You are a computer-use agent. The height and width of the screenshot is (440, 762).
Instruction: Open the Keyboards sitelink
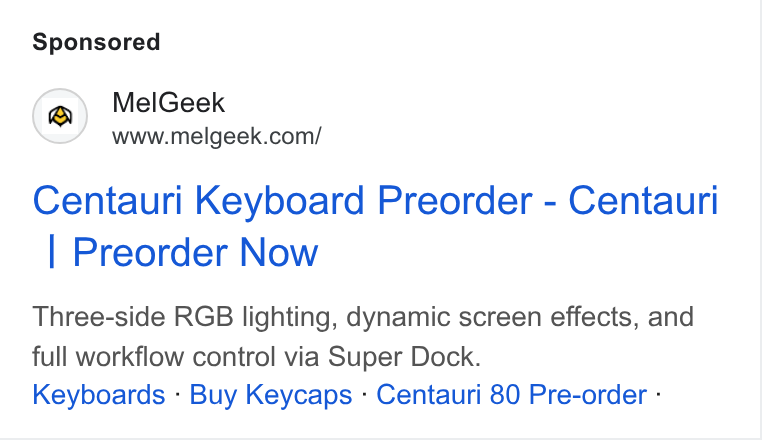click(99, 394)
